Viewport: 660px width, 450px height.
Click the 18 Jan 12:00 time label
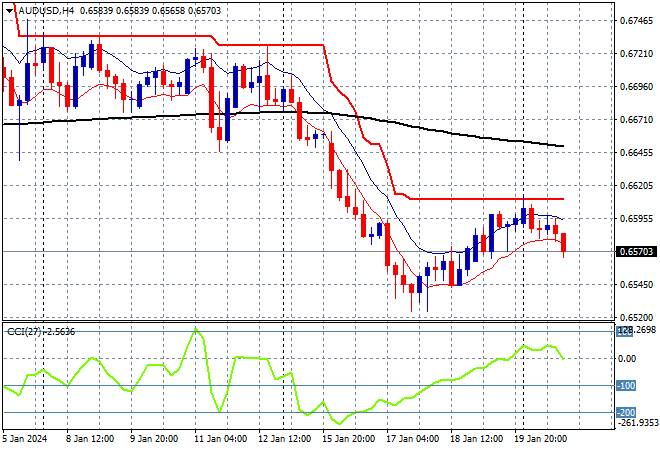[x=476, y=439]
